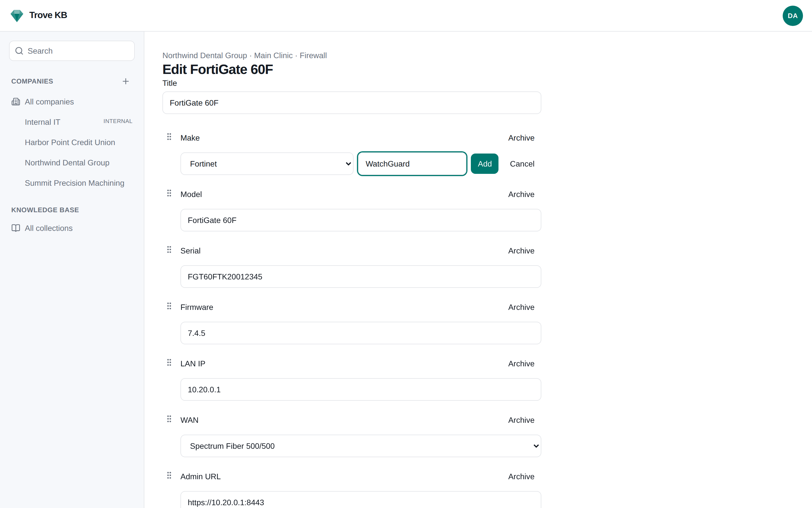Cancel adding the new make option

point(522,164)
